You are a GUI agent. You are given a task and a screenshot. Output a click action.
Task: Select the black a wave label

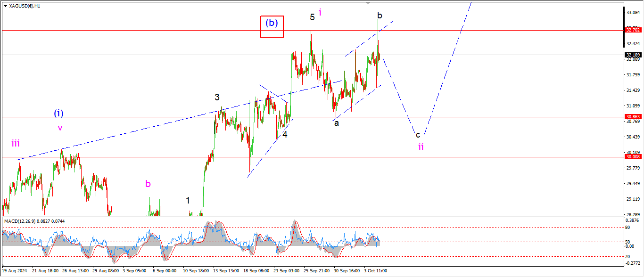[x=337, y=123]
